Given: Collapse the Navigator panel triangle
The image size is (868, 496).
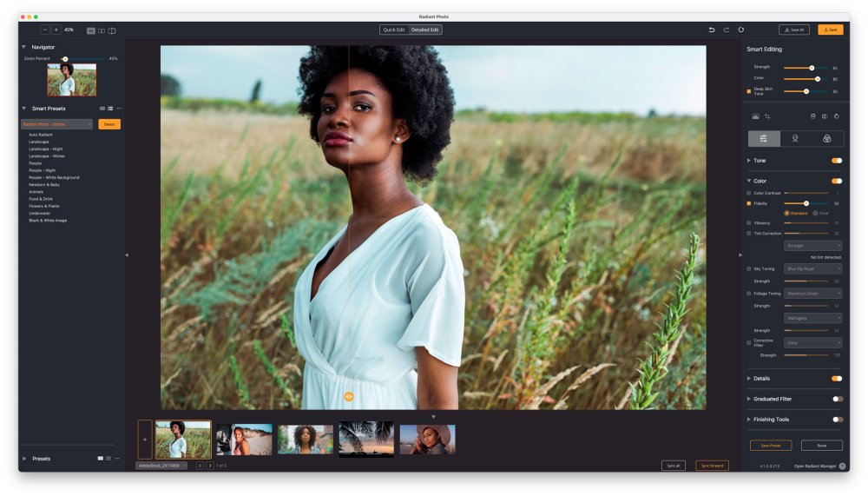Looking at the screenshot, I should pos(23,47).
